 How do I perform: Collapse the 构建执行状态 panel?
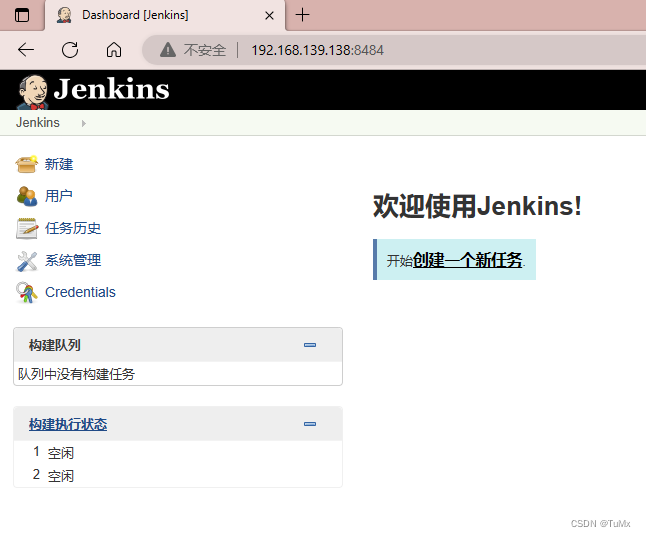(310, 424)
